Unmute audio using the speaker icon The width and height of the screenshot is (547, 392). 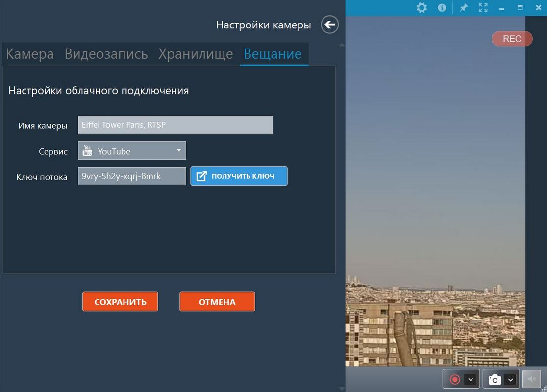(531, 379)
